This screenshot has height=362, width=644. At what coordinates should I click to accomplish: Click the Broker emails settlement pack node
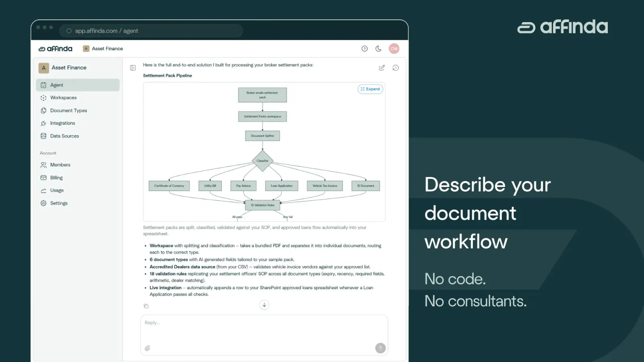coord(262,95)
